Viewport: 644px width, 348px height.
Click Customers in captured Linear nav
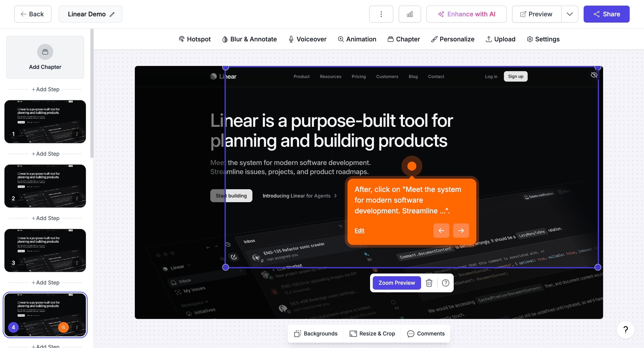(x=387, y=76)
